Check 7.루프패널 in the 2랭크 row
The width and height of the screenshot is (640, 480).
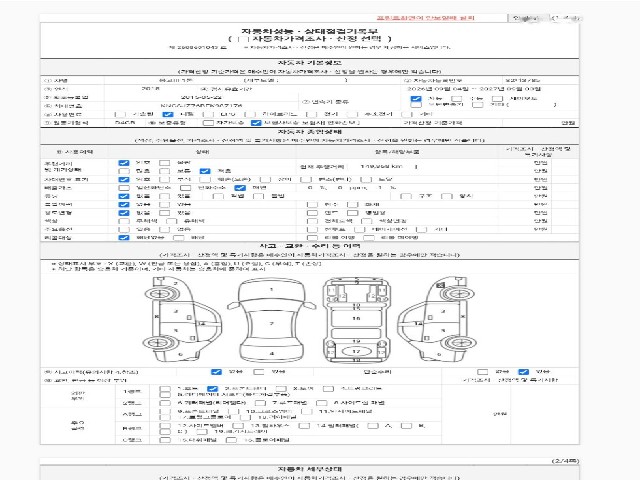260,403
